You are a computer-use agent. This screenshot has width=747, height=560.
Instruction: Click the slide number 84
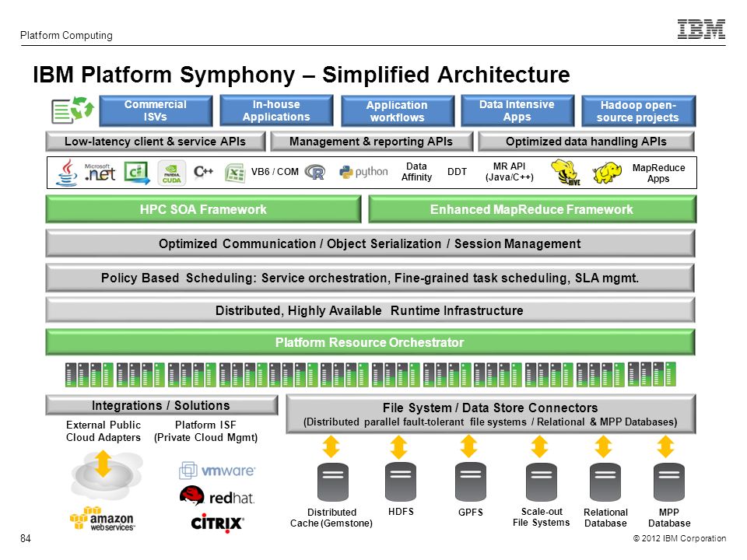point(25,538)
